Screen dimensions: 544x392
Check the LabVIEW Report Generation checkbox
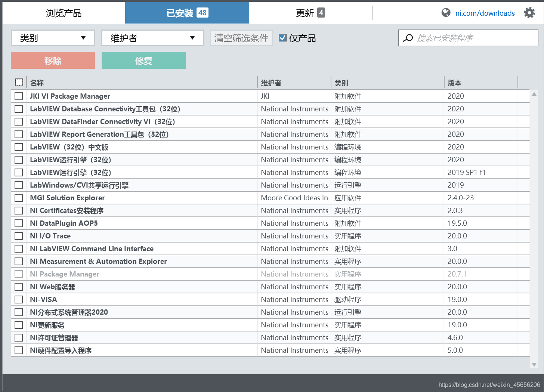tap(19, 134)
